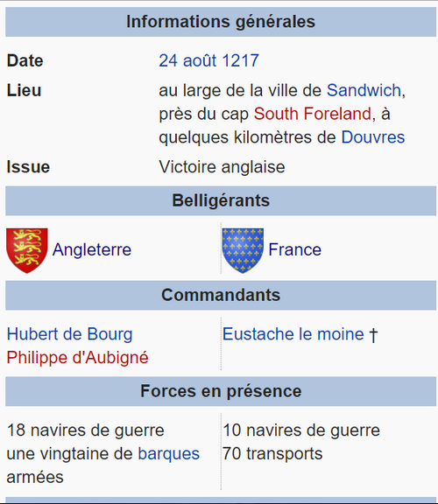The width and height of the screenshot is (438, 504).
Task: Click the Angleterre link
Action: (92, 249)
